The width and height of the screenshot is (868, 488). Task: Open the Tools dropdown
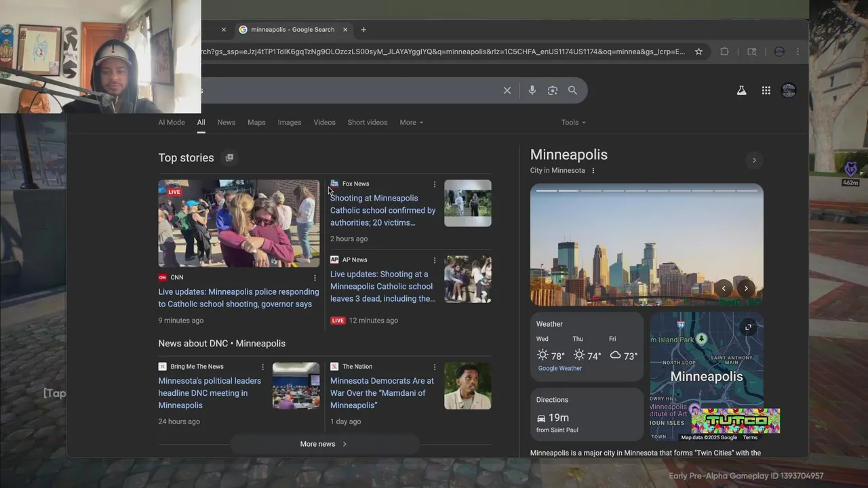(573, 123)
